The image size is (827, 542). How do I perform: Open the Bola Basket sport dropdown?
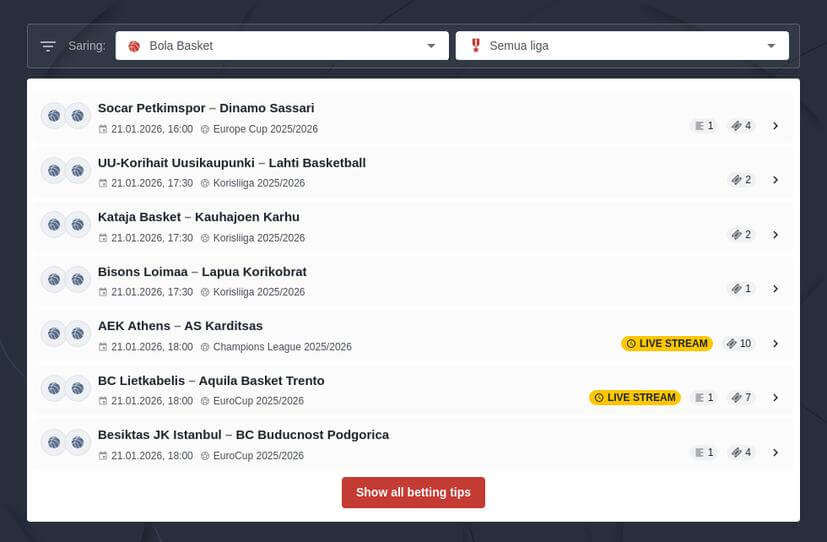click(x=281, y=46)
